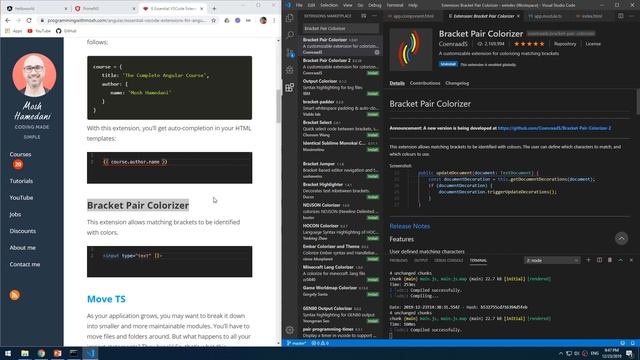640x360 pixels.
Task: Create a new terminal with plus icon
Action: point(588,260)
